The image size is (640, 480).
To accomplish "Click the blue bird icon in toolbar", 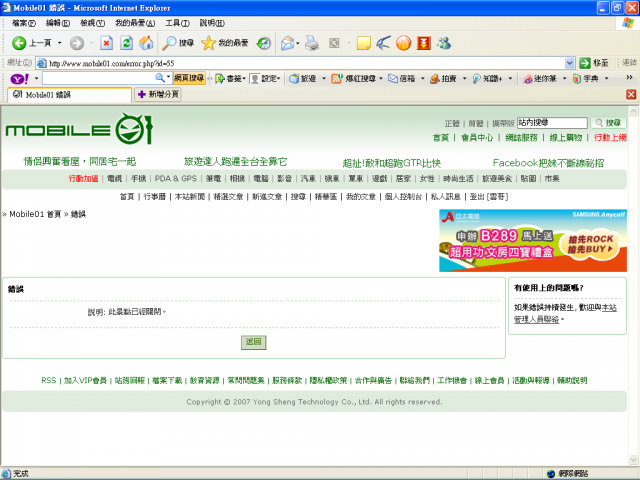I will click(383, 43).
